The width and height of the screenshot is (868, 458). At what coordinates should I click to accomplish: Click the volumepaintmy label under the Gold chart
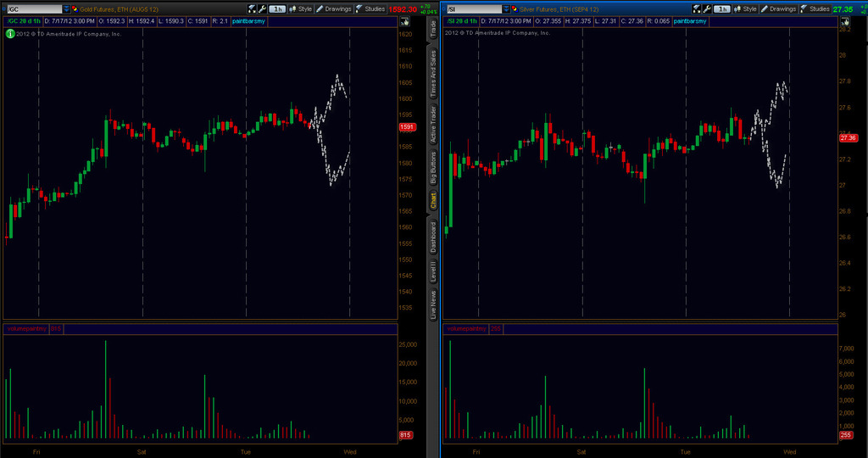26,329
